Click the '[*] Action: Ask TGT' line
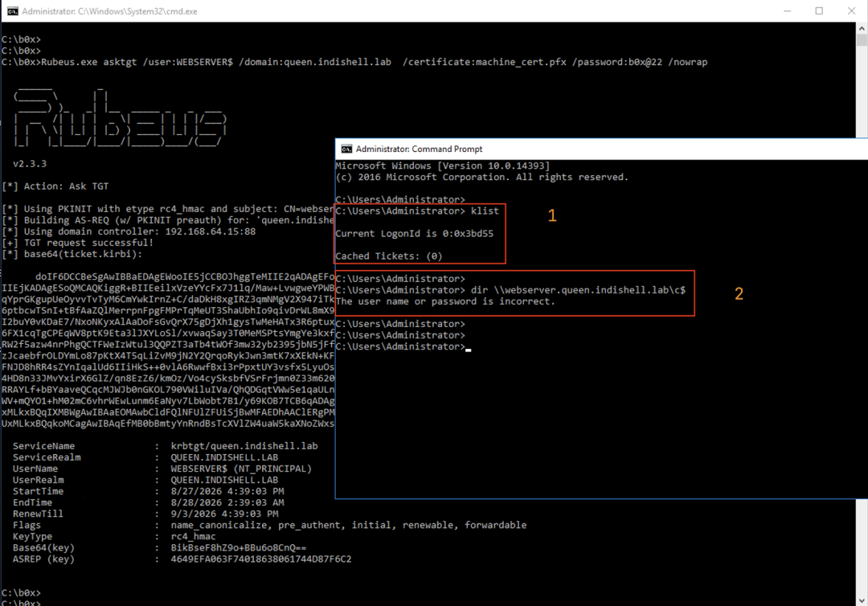 (x=55, y=186)
